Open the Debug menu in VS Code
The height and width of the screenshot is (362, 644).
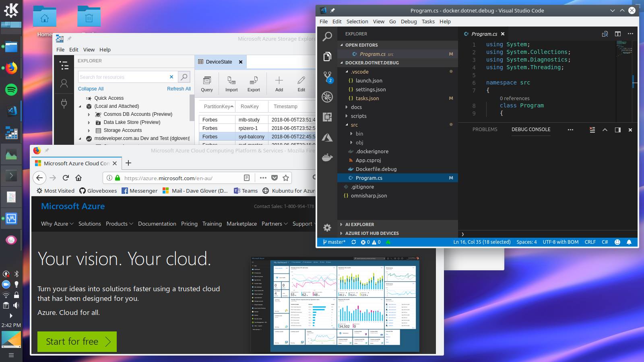[409, 22]
